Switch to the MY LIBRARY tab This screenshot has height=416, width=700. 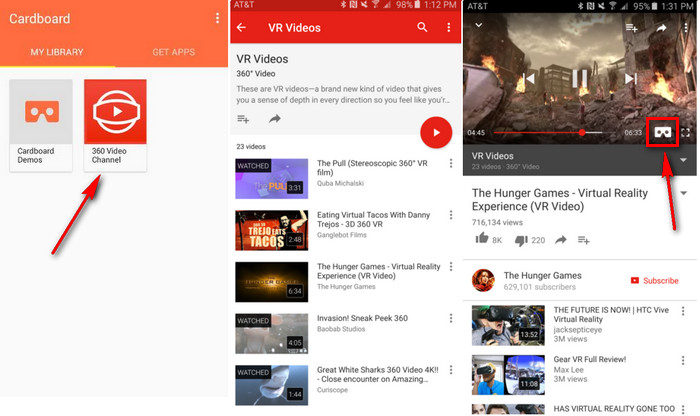click(x=57, y=52)
